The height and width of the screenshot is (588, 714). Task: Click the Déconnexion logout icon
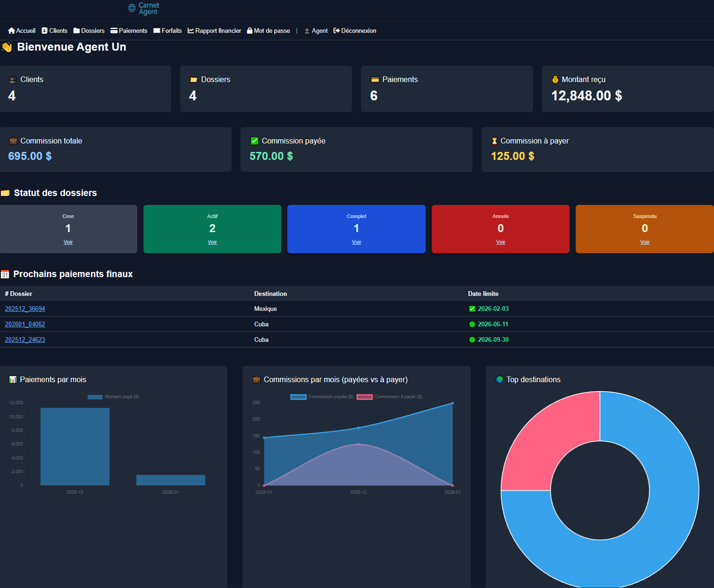tap(336, 30)
